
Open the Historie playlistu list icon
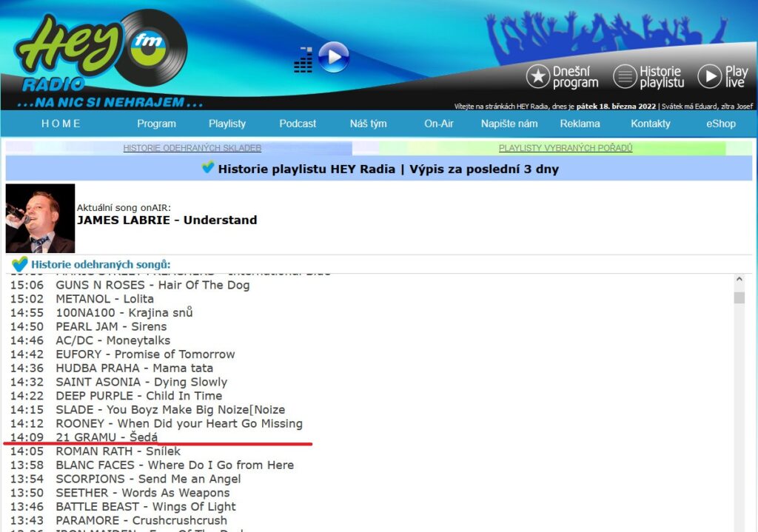625,76
